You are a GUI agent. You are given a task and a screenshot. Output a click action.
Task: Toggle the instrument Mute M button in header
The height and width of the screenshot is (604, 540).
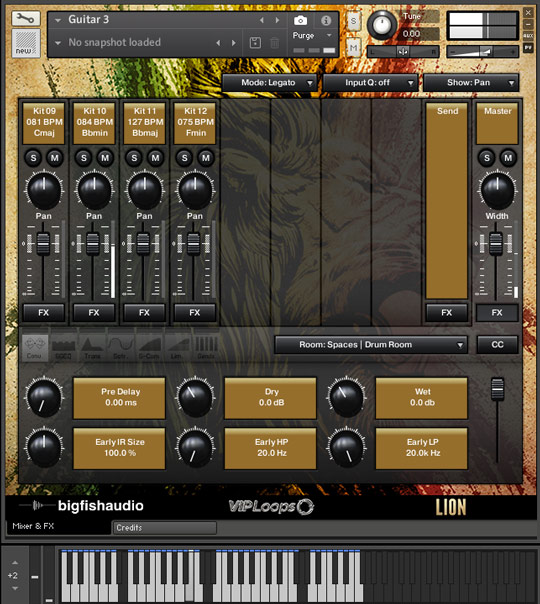[x=353, y=48]
